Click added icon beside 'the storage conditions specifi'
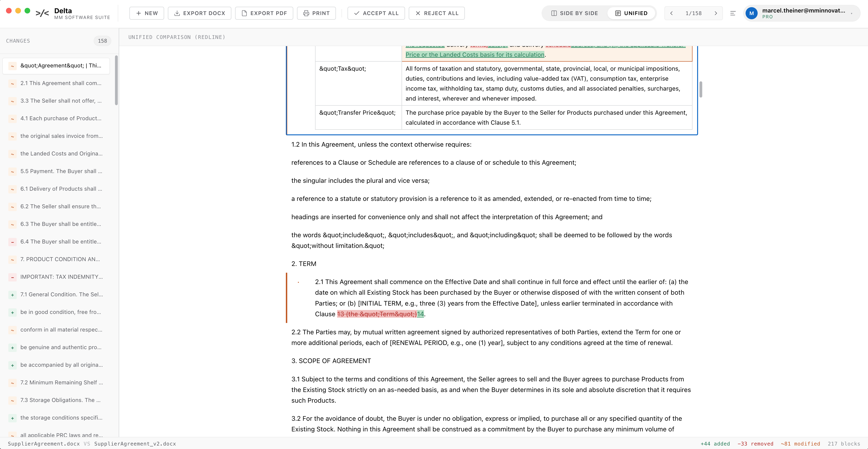This screenshot has height=449, width=868. (x=13, y=418)
